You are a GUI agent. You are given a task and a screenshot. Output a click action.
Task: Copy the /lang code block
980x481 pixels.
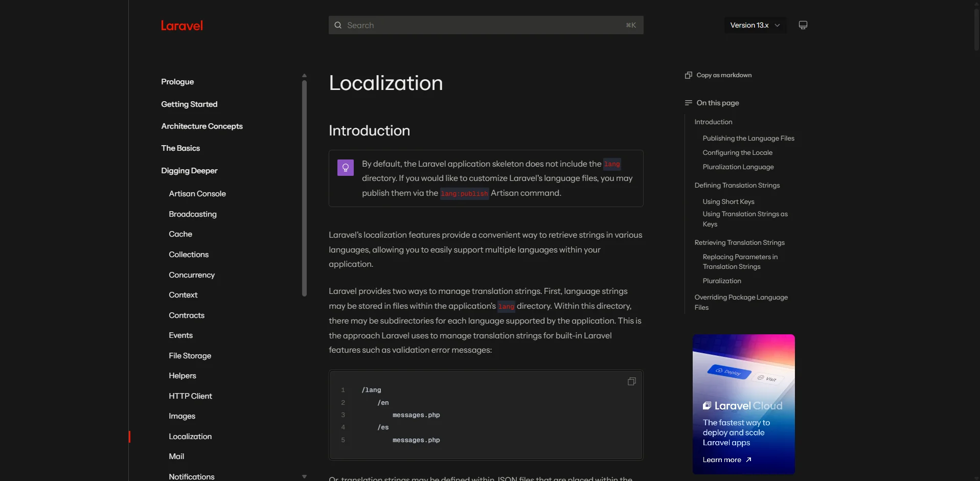tap(632, 381)
